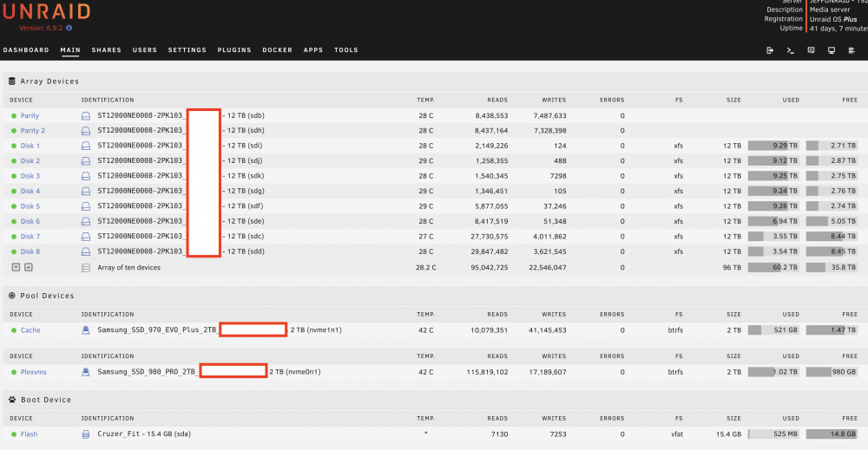Image resolution: width=868 pixels, height=450 pixels.
Task: Click the disk icon in Disk 1 row
Action: click(86, 146)
